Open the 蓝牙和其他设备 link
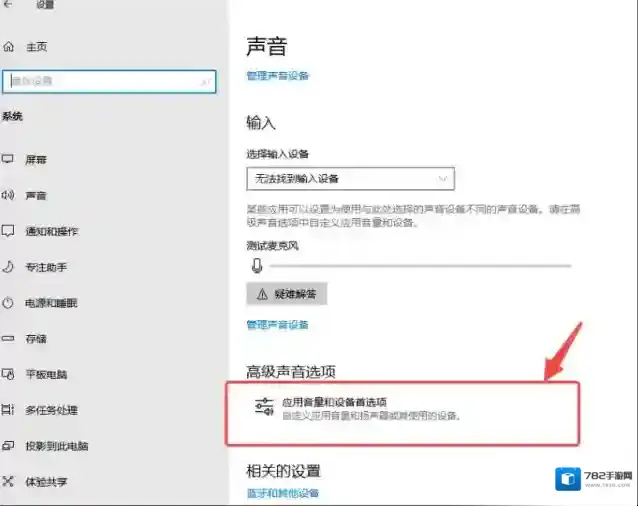Image resolution: width=638 pixels, height=506 pixels. (x=283, y=493)
